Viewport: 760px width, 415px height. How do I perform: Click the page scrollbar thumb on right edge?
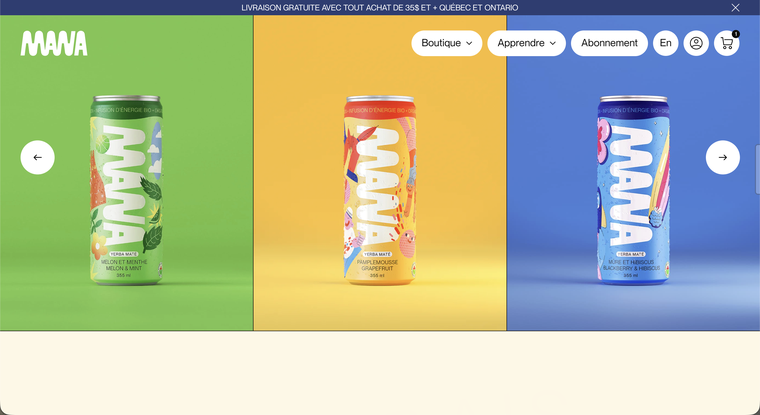pyautogui.click(x=758, y=169)
